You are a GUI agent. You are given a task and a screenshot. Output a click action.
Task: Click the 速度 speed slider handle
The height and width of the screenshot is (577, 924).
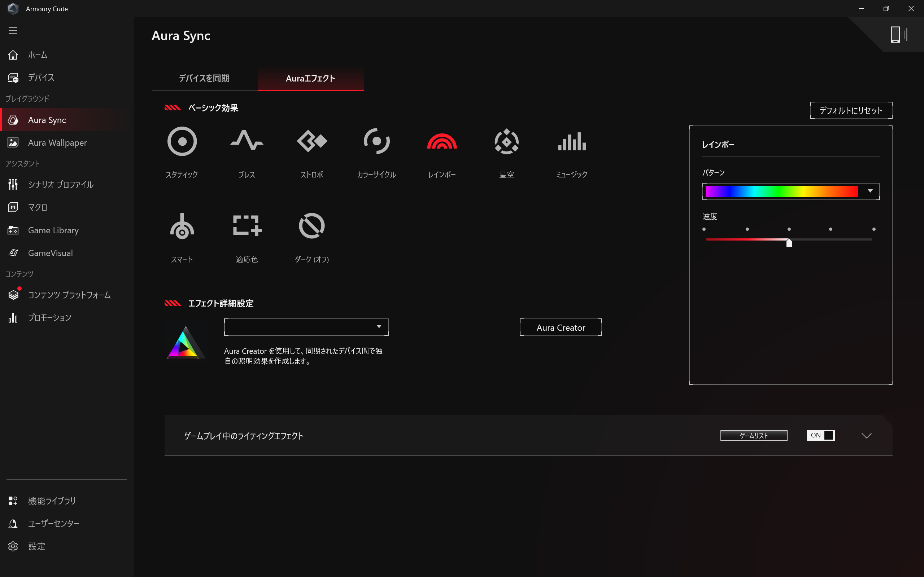pyautogui.click(x=789, y=243)
